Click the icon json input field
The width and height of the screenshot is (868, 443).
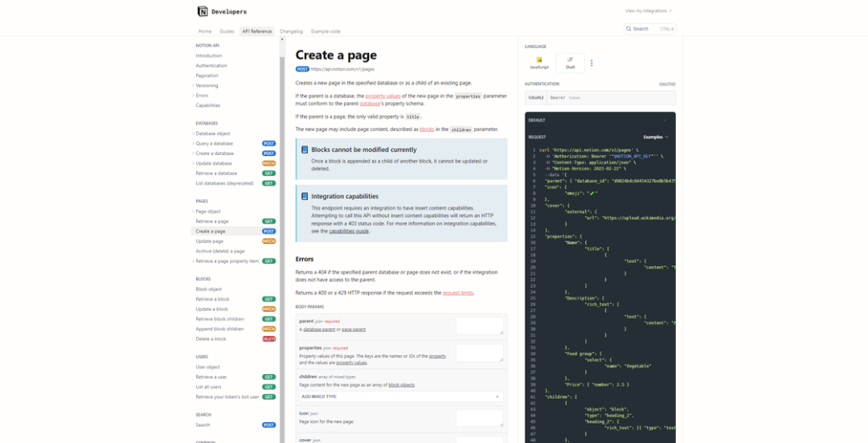(479, 418)
